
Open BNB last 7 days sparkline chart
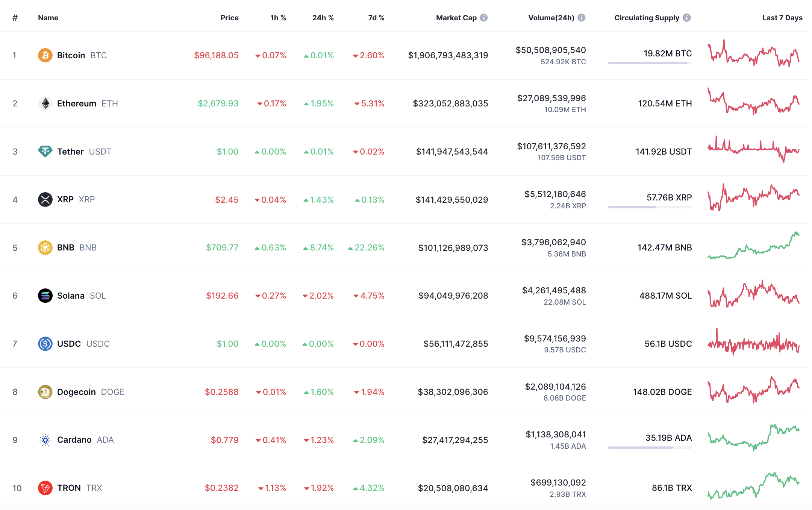point(753,246)
